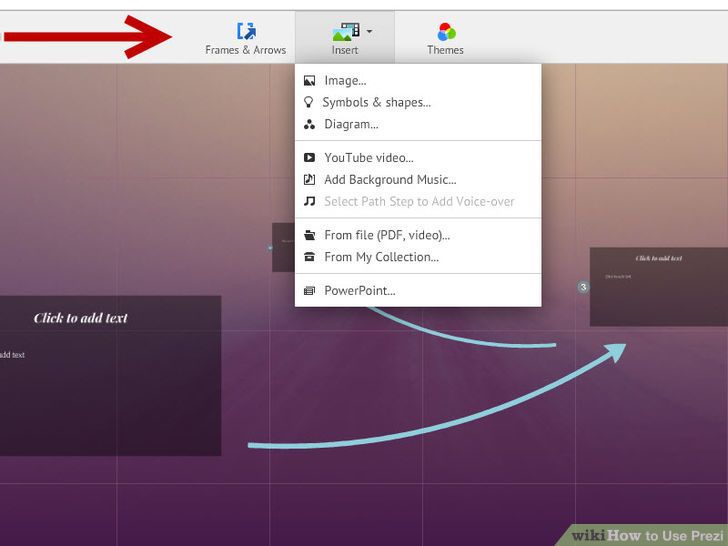Click the Insert toolbar button
The image size is (728, 546).
click(x=345, y=39)
